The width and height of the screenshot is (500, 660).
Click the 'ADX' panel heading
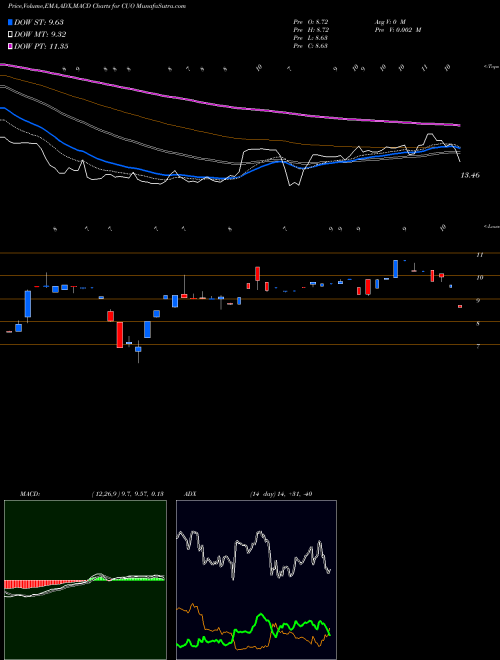point(190,494)
